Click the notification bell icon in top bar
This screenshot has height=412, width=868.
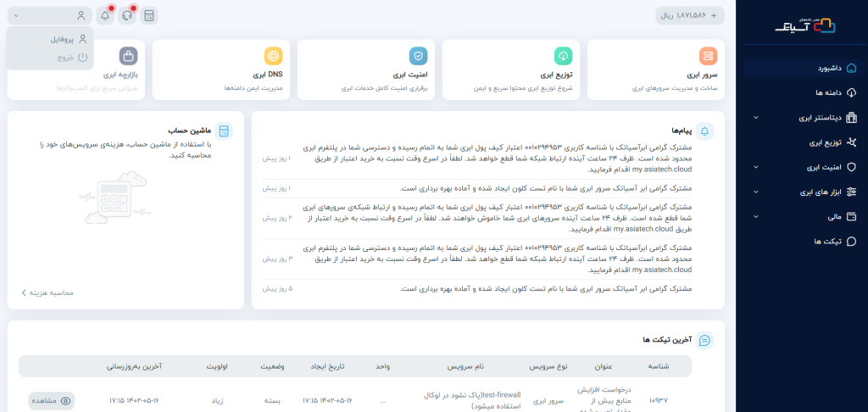[105, 15]
